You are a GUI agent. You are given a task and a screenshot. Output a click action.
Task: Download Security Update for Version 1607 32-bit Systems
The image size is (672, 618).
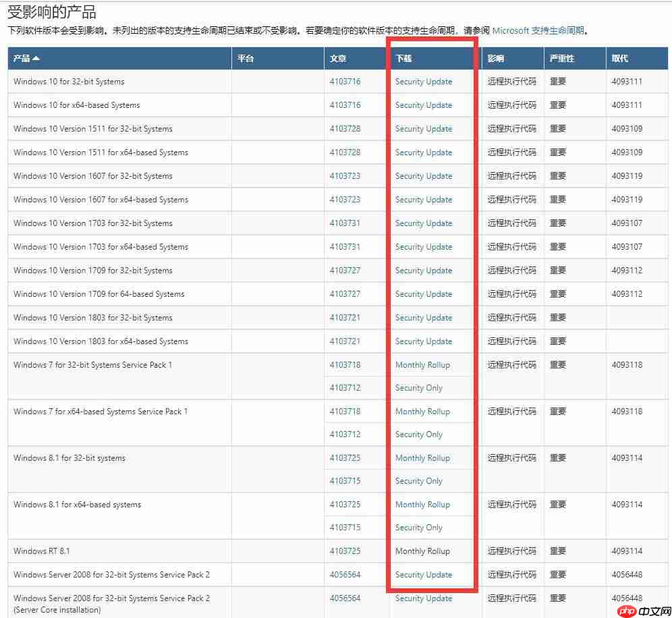pyautogui.click(x=424, y=175)
